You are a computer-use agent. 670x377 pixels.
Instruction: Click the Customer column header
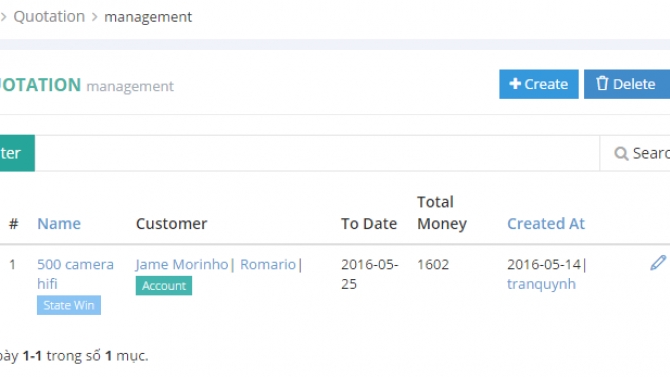pyautogui.click(x=171, y=224)
